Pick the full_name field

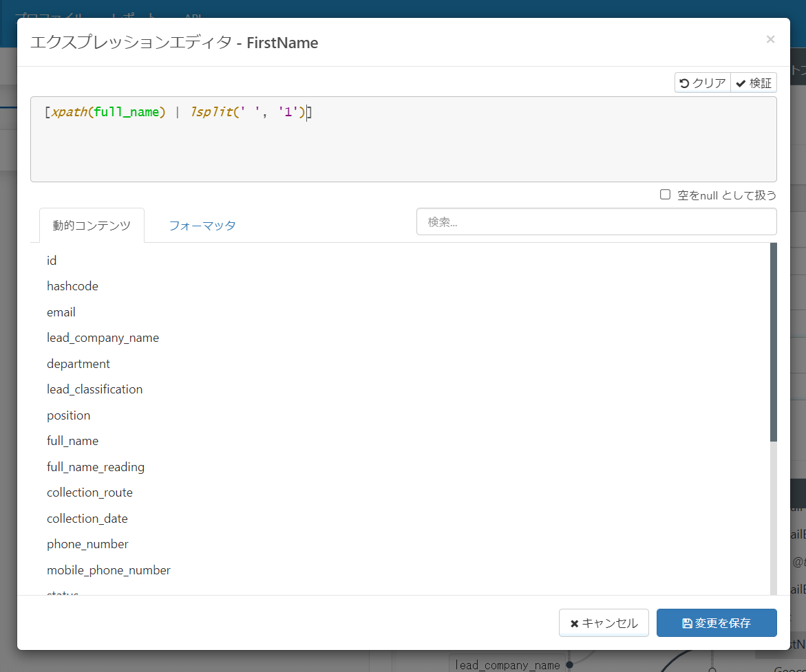pyautogui.click(x=72, y=441)
